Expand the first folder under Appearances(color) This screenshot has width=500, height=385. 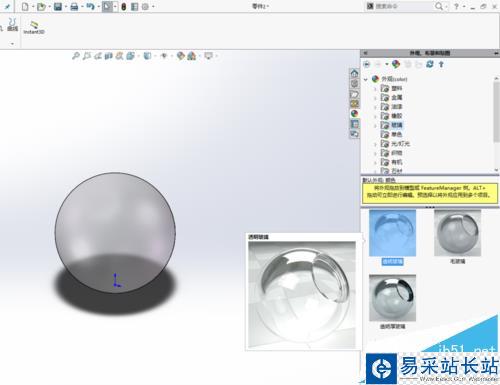coord(376,89)
